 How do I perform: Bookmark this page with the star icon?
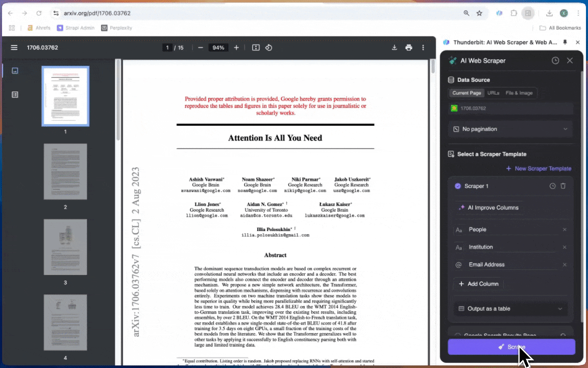click(479, 13)
